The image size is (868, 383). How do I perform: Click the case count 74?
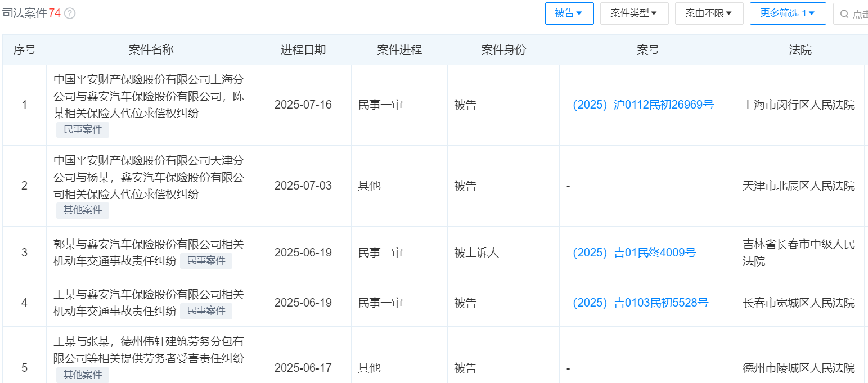coord(55,13)
